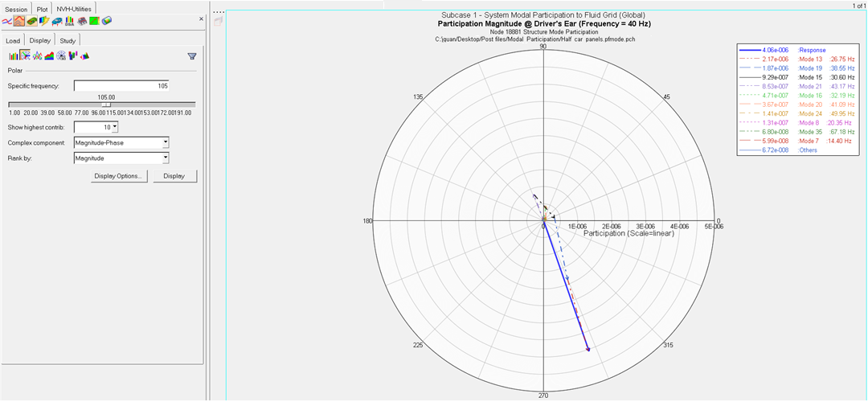Choose the polar plot display type

25,55
